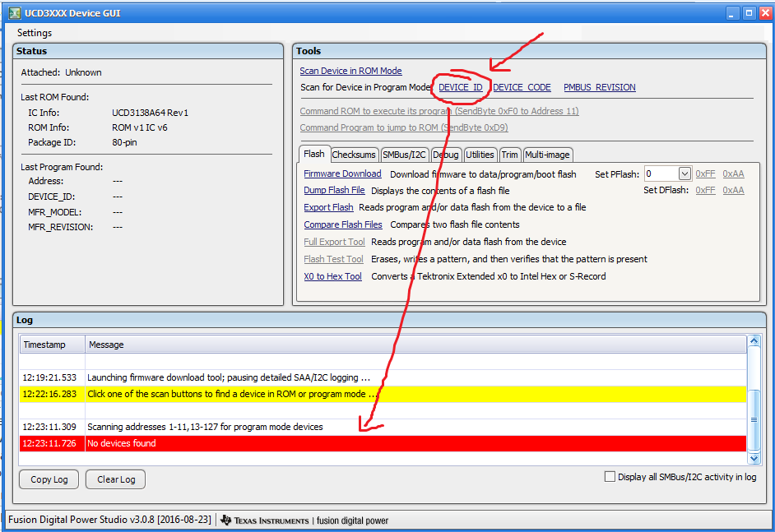Viewport: 775px width, 532px height.
Task: Click the MFR_MODEL label in Status panel
Action: 55,212
